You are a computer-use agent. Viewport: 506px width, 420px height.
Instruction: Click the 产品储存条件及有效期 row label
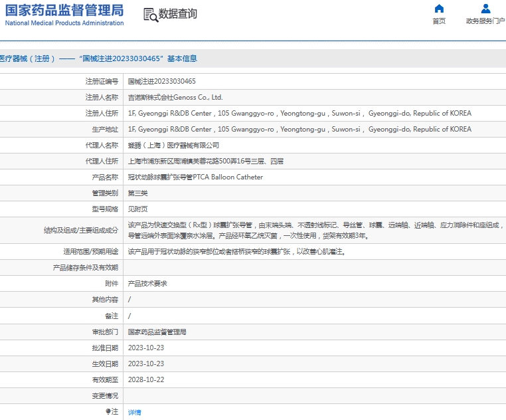pos(86,268)
